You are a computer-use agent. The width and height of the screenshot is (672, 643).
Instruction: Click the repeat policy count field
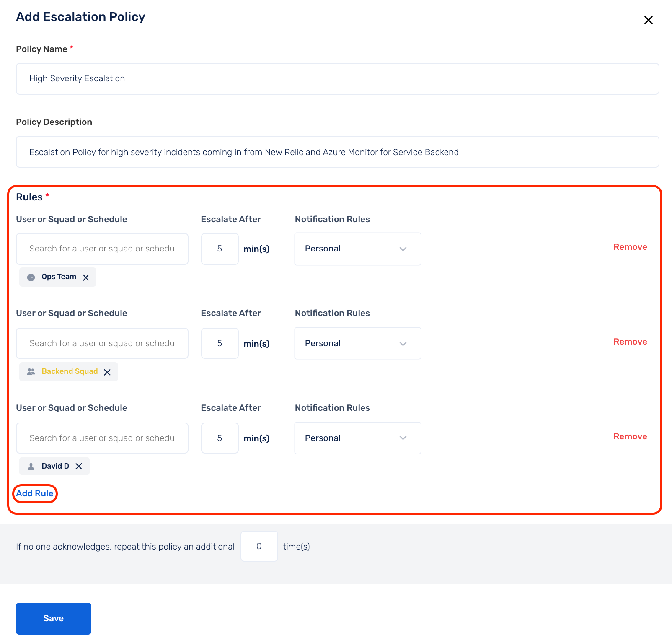point(259,547)
